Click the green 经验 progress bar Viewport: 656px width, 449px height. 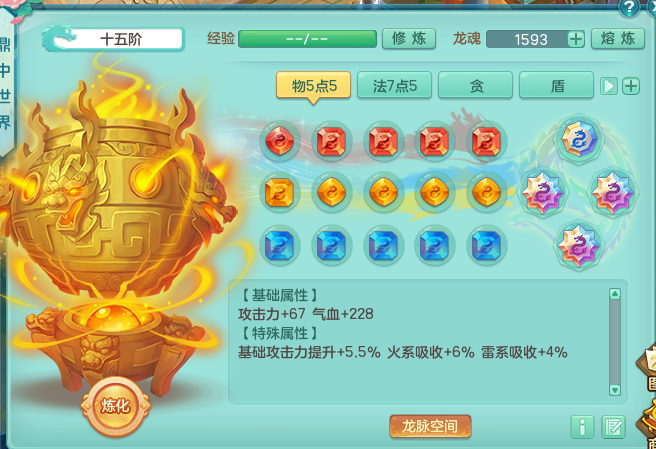click(308, 39)
